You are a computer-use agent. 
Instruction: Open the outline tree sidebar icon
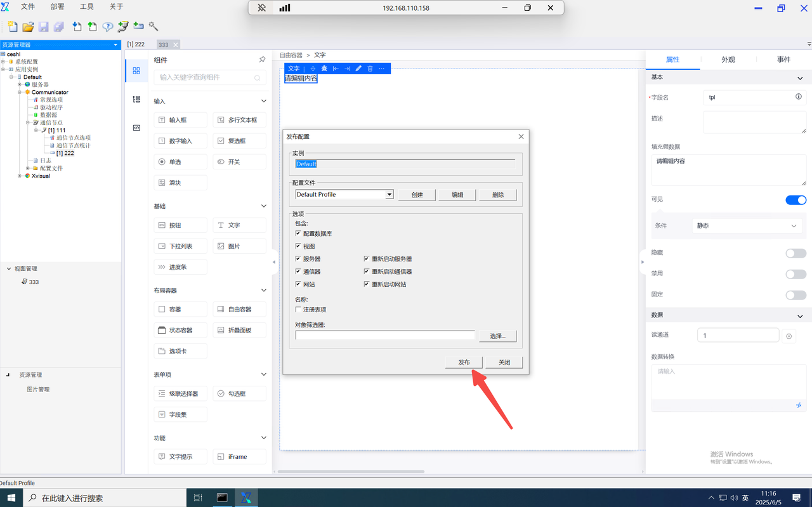[x=136, y=99]
